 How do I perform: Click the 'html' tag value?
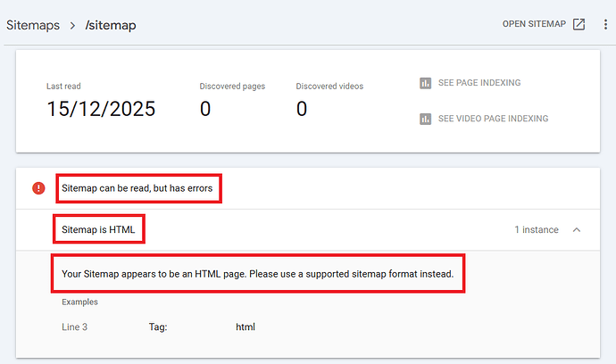point(246,327)
